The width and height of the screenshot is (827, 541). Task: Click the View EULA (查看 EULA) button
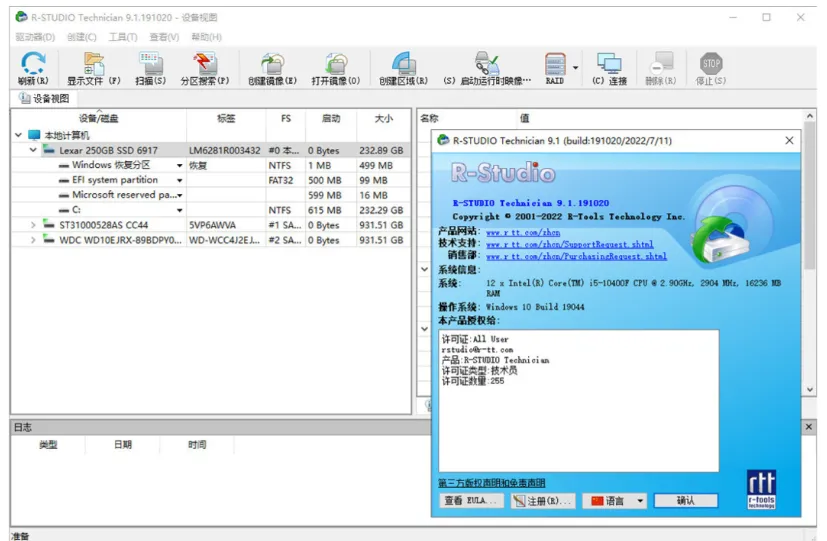471,500
